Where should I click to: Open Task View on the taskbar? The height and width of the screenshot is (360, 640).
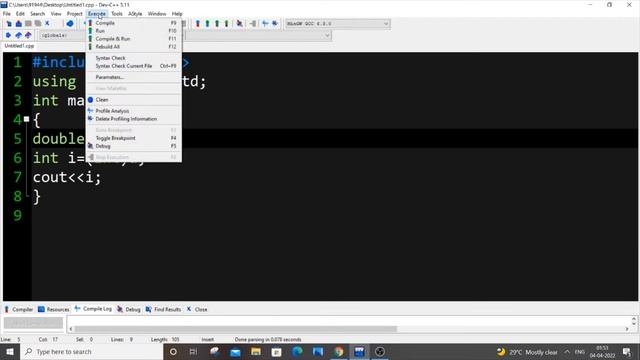coord(193,351)
